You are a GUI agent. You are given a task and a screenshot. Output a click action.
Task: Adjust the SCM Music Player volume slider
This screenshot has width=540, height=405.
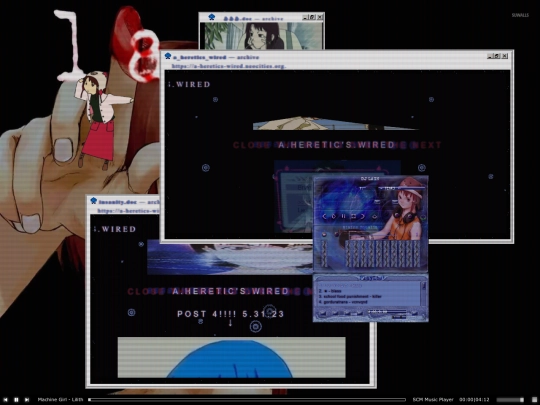point(510,399)
